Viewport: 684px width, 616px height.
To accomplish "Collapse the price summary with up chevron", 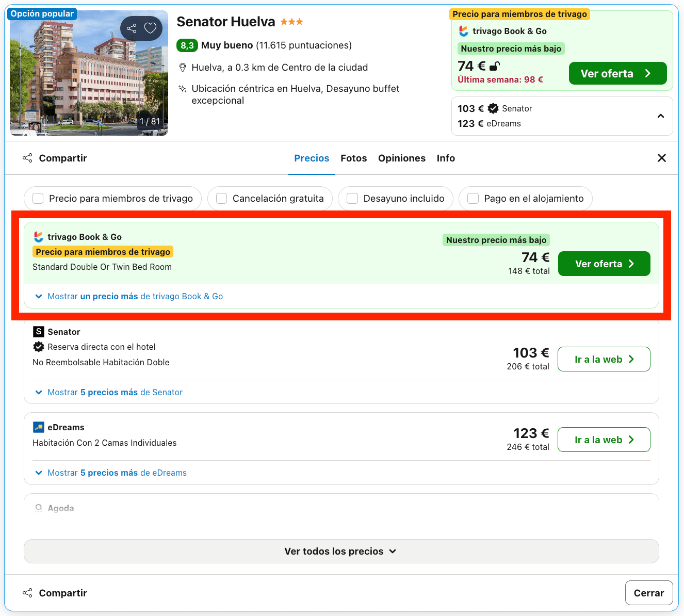I will coord(660,116).
